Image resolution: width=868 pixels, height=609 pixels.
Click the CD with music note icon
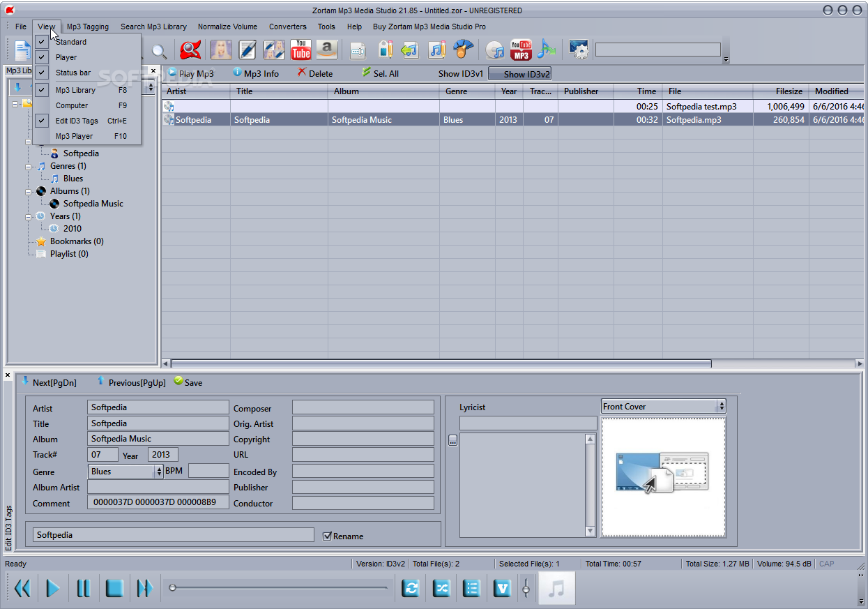click(495, 50)
